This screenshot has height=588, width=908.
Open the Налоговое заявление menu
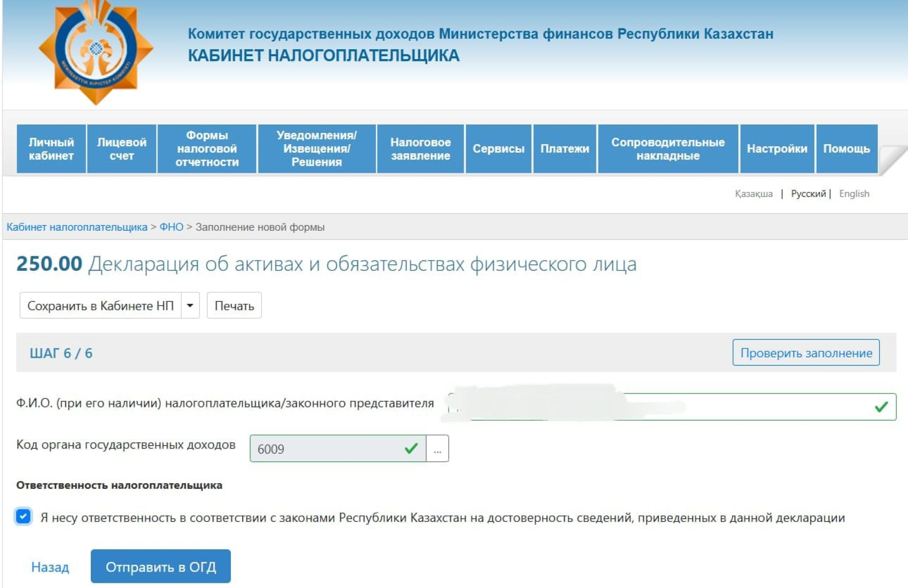click(420, 149)
